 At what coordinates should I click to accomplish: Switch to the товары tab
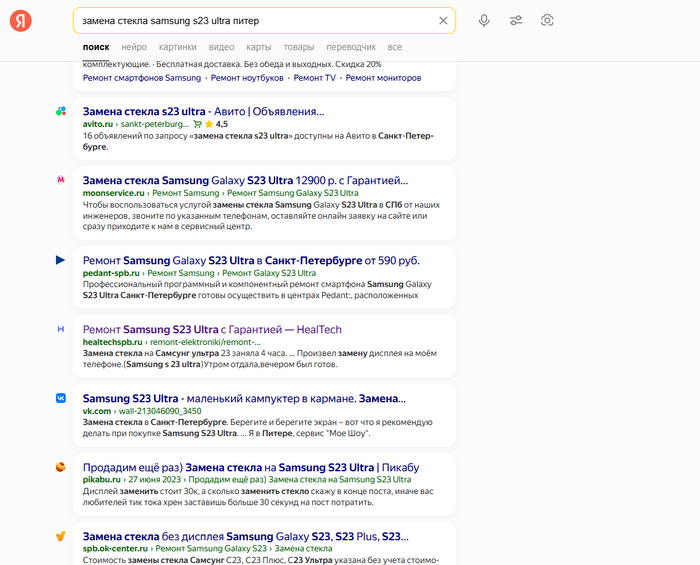[x=299, y=47]
